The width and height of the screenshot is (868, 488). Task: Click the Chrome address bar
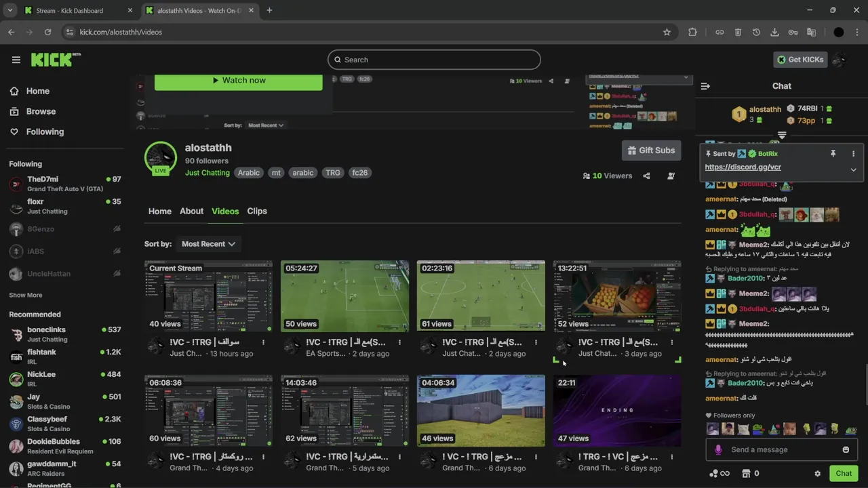coord(366,32)
